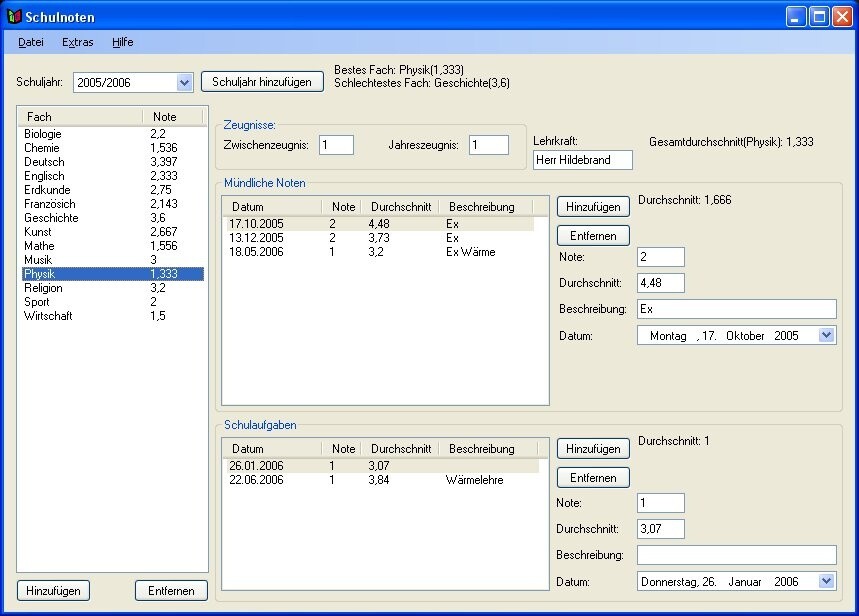Click Hinzufügen in Schulaufgaben section
Screen dimensions: 859x616
[x=593, y=449]
